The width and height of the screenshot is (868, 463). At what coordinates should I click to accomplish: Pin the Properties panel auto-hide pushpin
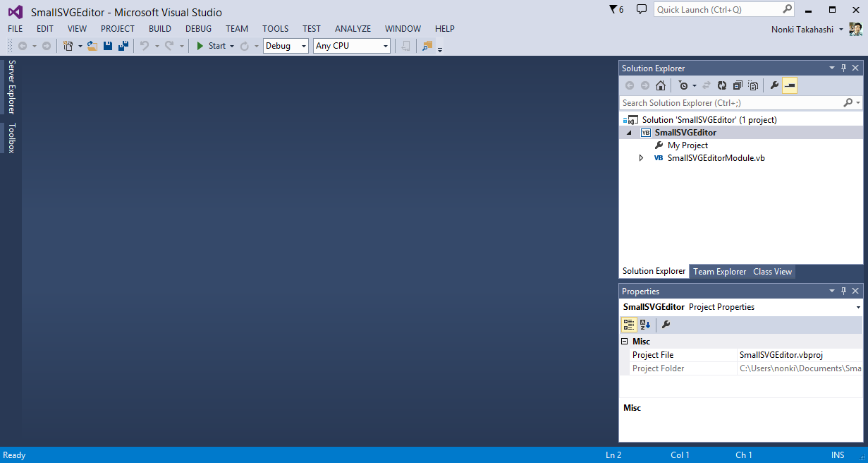(843, 291)
